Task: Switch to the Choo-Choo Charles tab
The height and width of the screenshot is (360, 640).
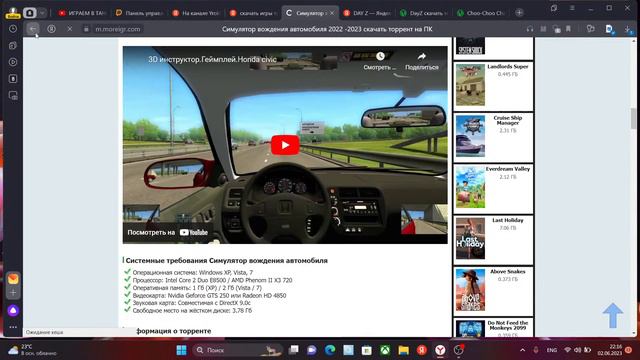Action: point(481,13)
